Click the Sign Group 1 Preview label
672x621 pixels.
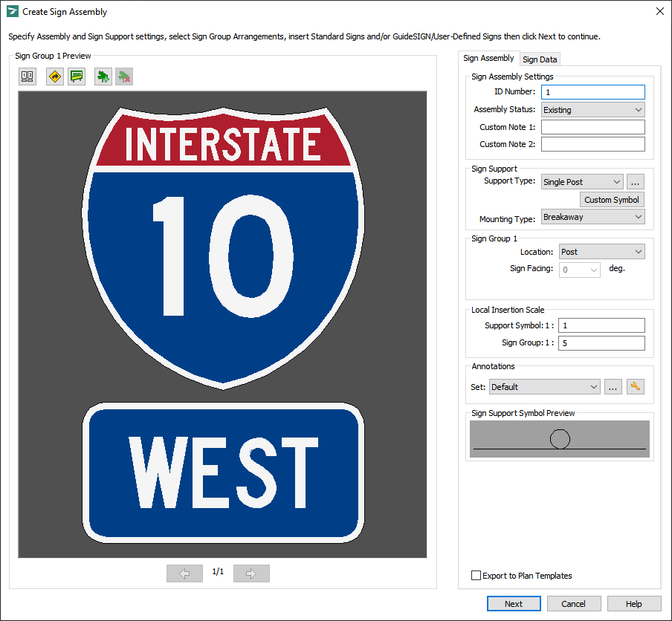coord(53,56)
